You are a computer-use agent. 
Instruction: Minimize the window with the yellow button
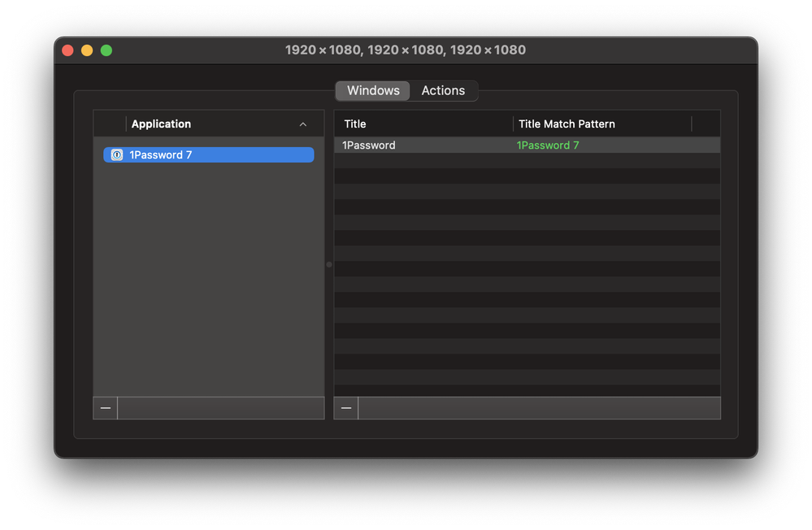(87, 50)
